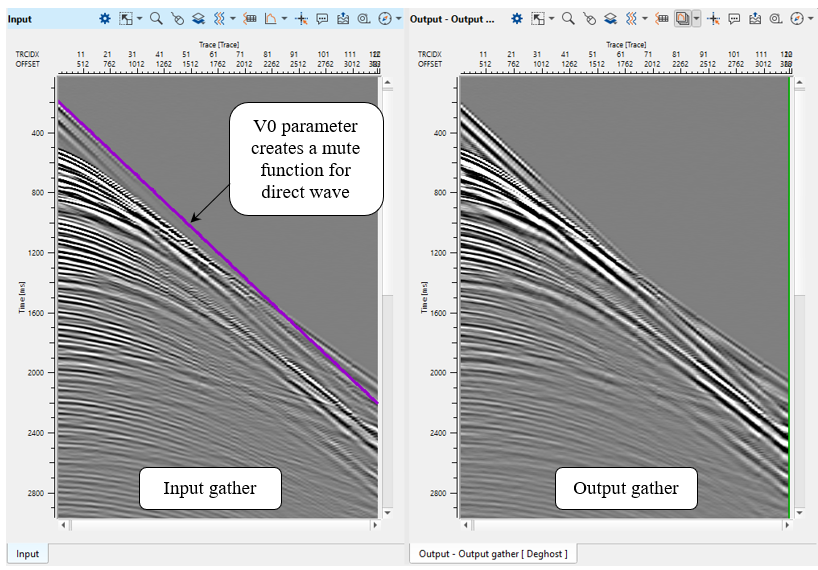818x570 pixels.
Task: Toggle highlighted overlay button in Output toolbar
Action: click(682, 19)
